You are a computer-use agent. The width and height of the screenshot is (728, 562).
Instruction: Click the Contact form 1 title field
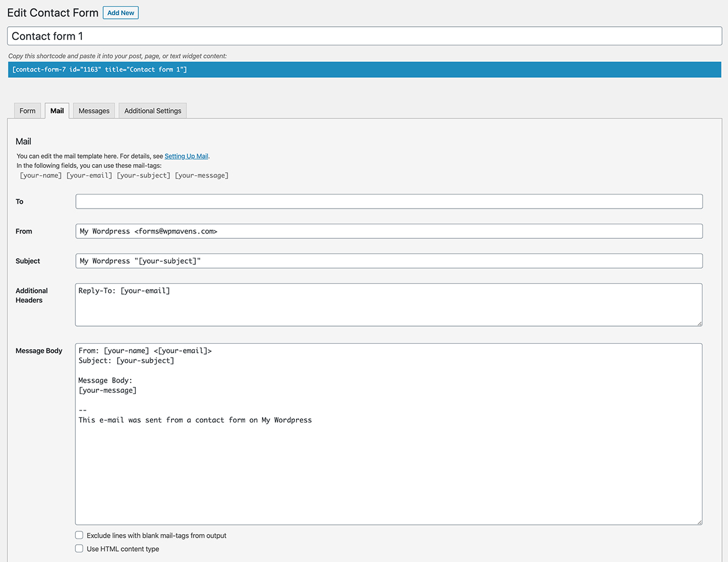[x=363, y=36]
